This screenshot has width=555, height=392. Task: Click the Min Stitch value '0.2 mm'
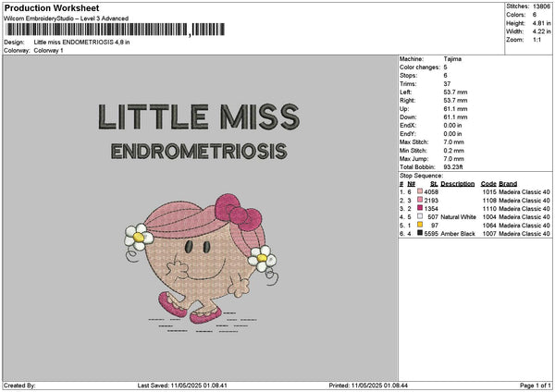coord(454,151)
